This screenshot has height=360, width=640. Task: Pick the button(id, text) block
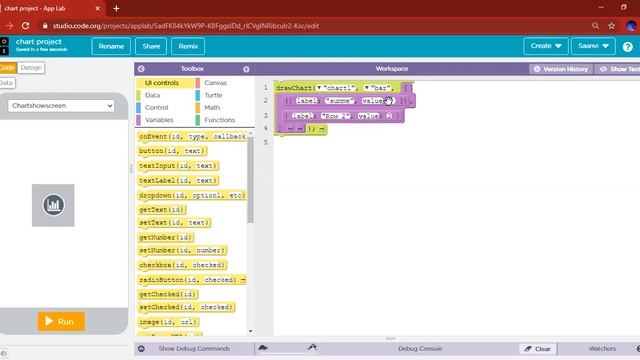tap(172, 151)
